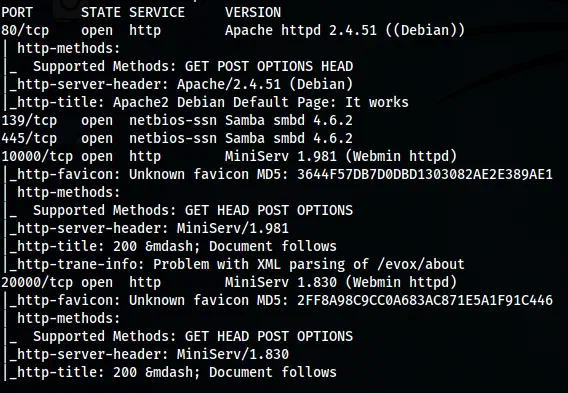Click favicon MD5 hash starting 3644F57D
The width and height of the screenshot is (568, 393).
pos(425,175)
